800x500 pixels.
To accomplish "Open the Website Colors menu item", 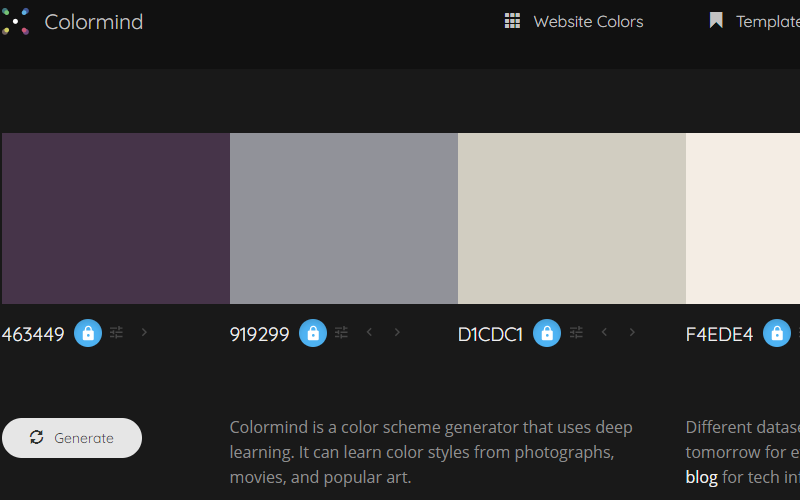I will tap(574, 21).
